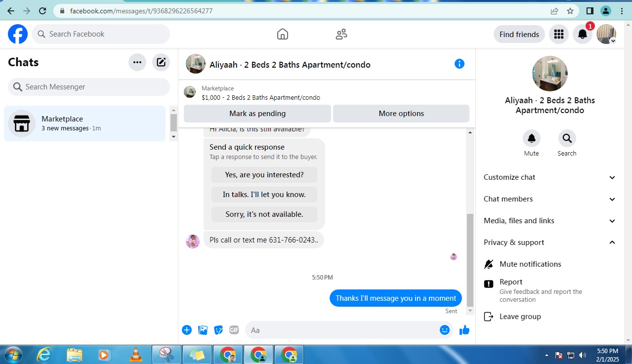This screenshot has height=364, width=632.
Task: Open File Explorer folder on taskbar
Action: (75, 355)
